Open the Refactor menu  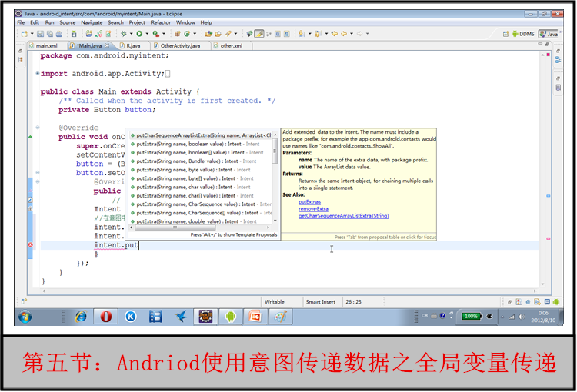(161, 22)
